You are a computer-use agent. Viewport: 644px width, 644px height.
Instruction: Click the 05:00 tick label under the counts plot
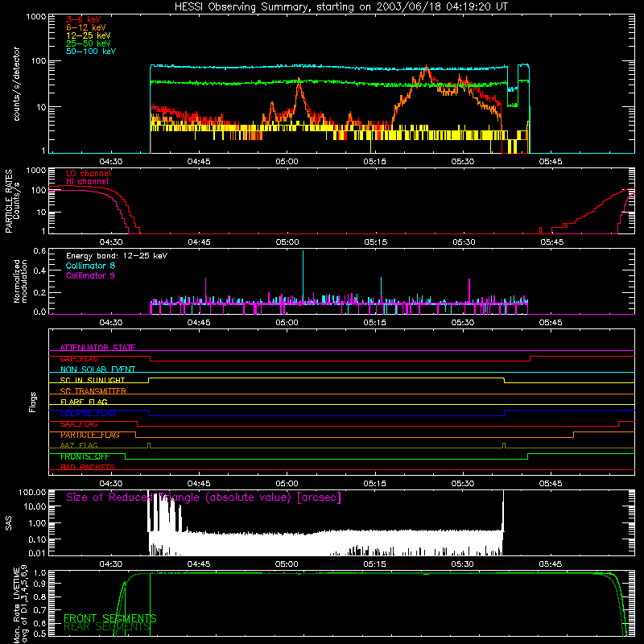point(287,162)
